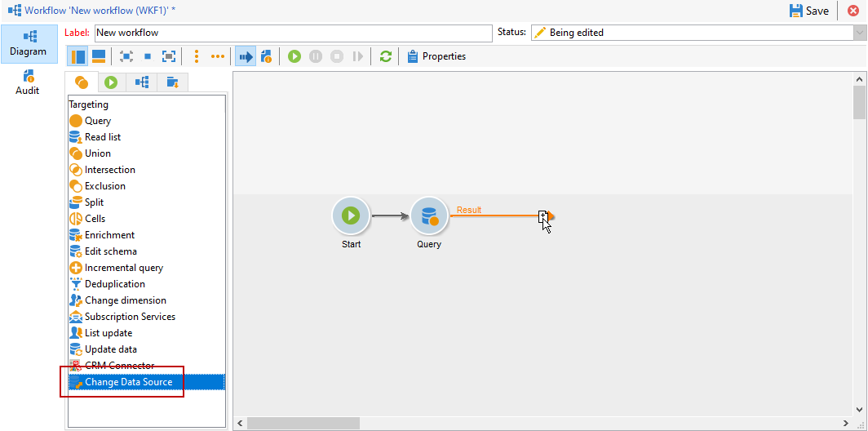This screenshot has width=868, height=431.
Task: Click the canvas scroll right arrow
Action: coord(847,423)
